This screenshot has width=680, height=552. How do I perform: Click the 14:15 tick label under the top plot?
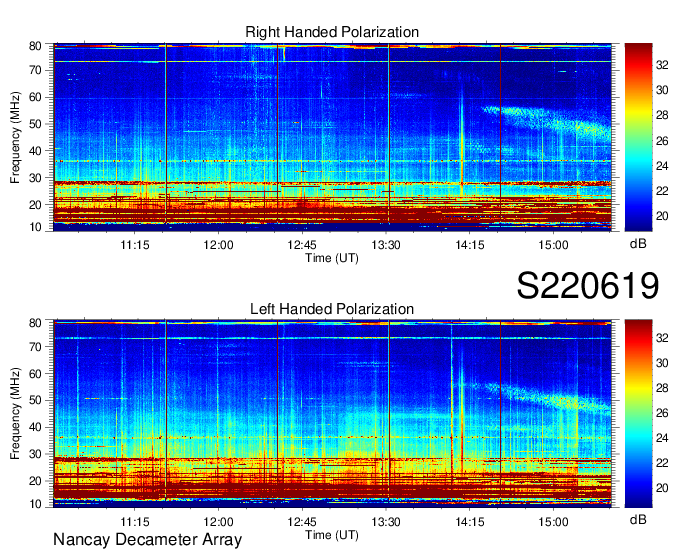tap(470, 245)
